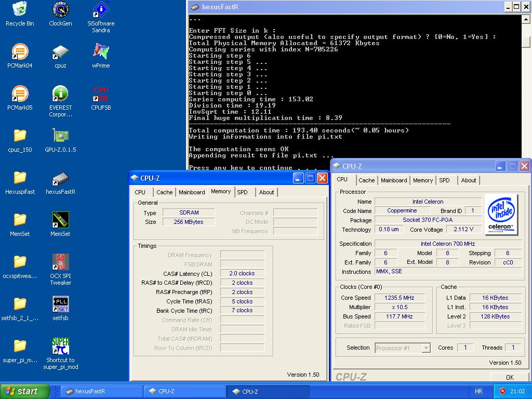Screen dimensions: 532x399
Task: Click the Package Socket 370 FC-PGA field
Action: [428, 220]
